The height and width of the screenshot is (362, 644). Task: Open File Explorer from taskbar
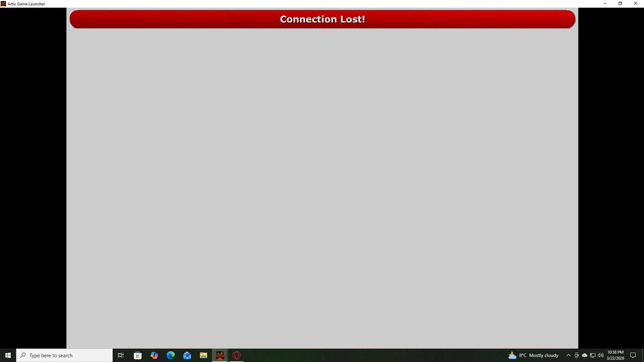pos(203,355)
